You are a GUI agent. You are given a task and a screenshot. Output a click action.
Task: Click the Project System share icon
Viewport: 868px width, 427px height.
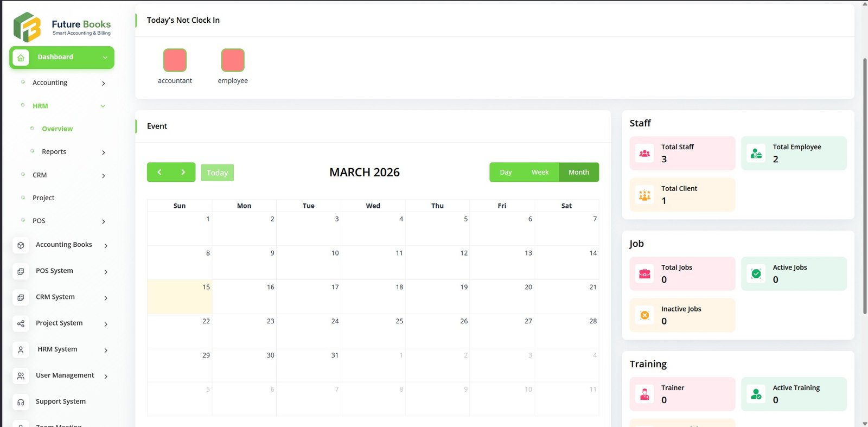coord(21,324)
